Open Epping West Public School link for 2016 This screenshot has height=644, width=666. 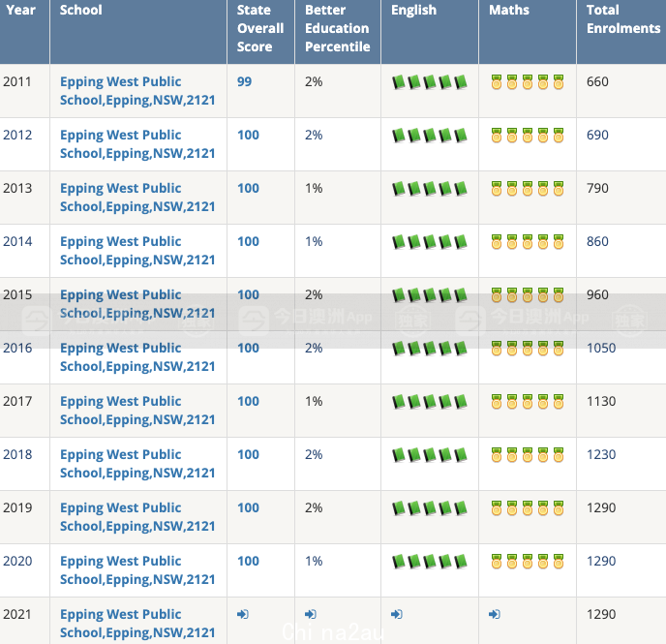point(137,357)
